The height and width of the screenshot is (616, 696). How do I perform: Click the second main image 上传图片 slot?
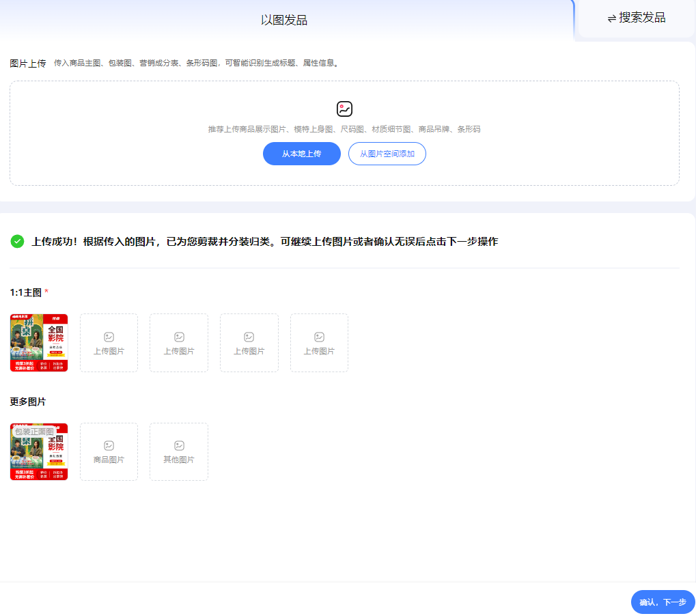[x=109, y=343]
